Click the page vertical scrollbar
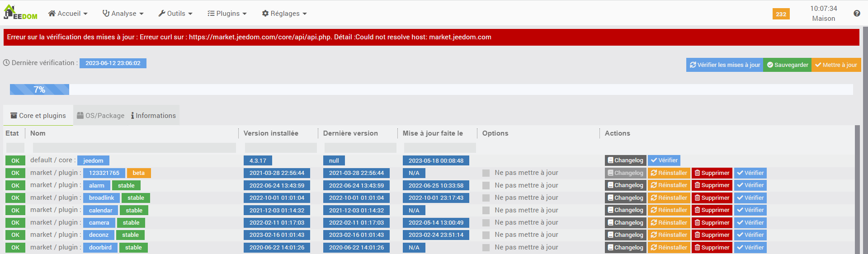This screenshot has height=254, width=868. click(x=865, y=140)
